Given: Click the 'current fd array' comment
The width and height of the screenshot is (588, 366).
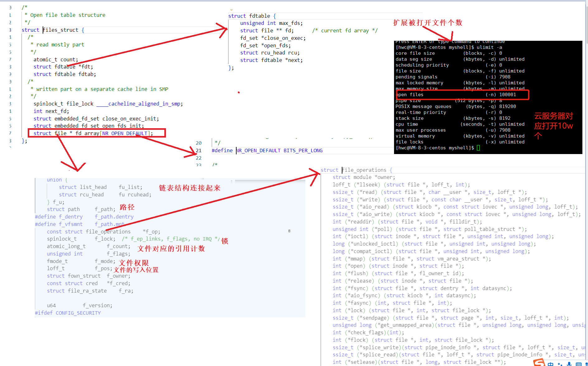Looking at the screenshot, I should pos(345,30).
